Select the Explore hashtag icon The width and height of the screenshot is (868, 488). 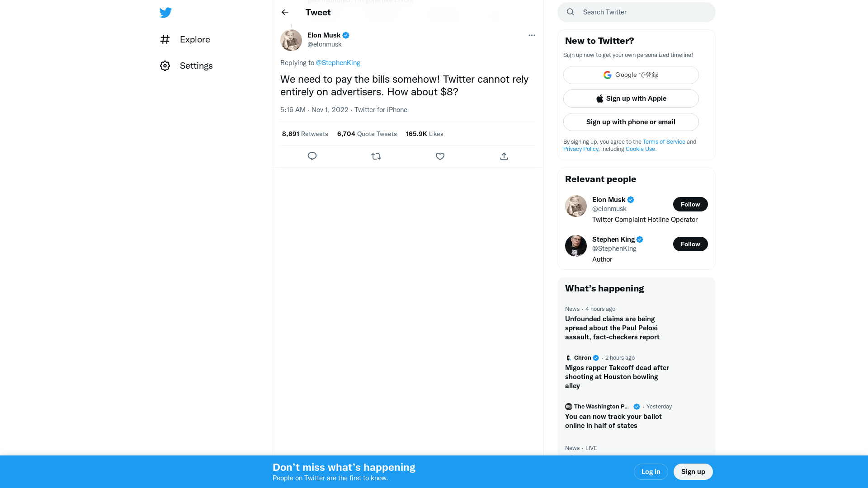tap(165, 39)
